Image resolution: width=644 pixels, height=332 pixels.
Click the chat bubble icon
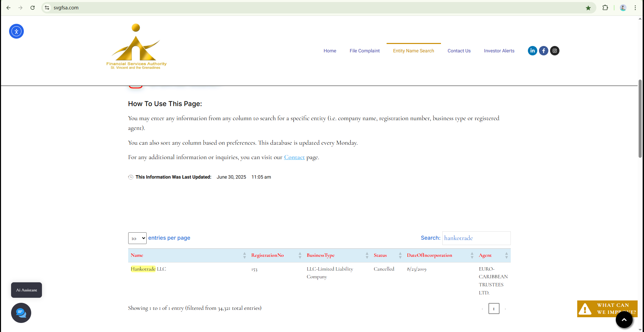21,313
